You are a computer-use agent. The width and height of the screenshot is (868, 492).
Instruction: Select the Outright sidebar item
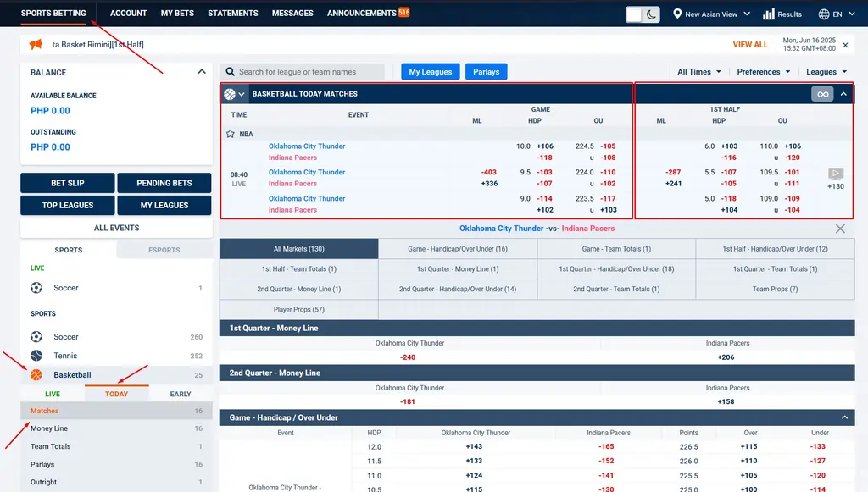point(116,482)
